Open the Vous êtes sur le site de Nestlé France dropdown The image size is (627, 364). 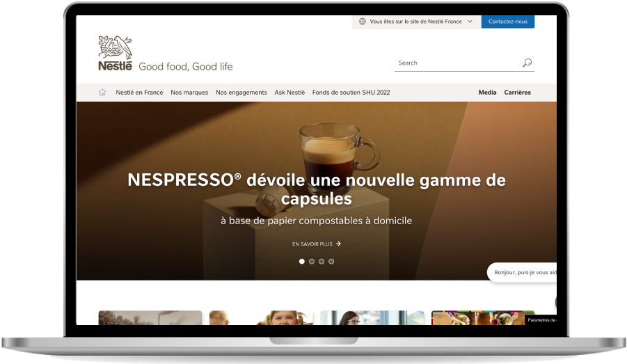coord(416,22)
